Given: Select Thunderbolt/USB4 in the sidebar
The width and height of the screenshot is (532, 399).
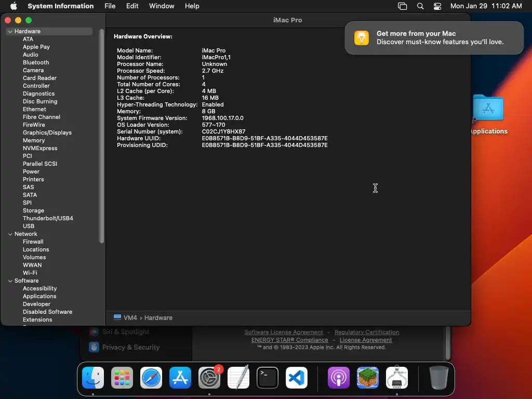Looking at the screenshot, I should (x=48, y=219).
